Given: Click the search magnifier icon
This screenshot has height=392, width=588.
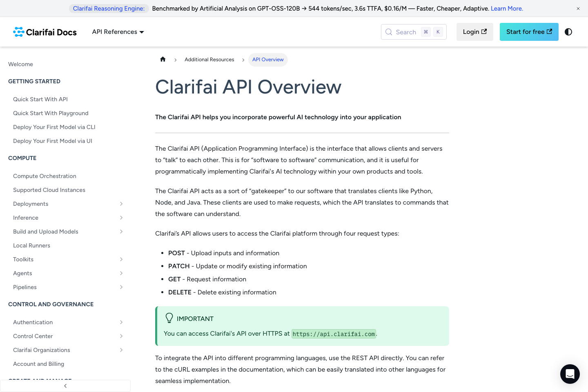Looking at the screenshot, I should click(x=389, y=31).
